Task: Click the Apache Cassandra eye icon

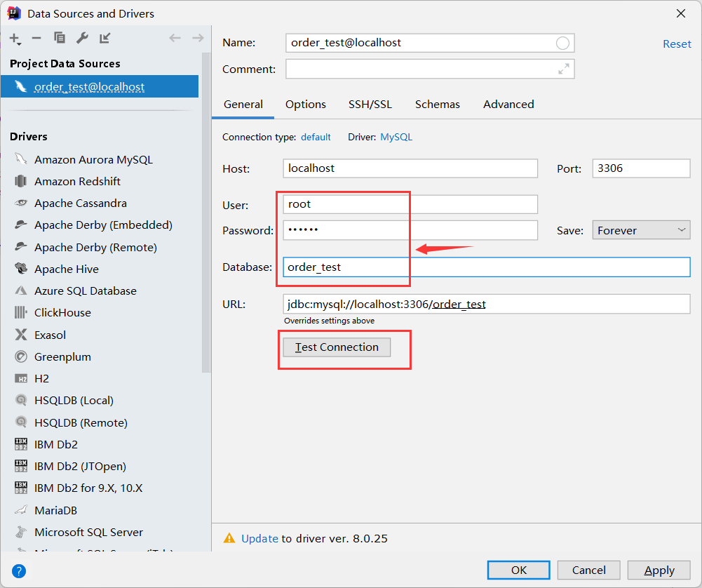Action: pyautogui.click(x=20, y=203)
